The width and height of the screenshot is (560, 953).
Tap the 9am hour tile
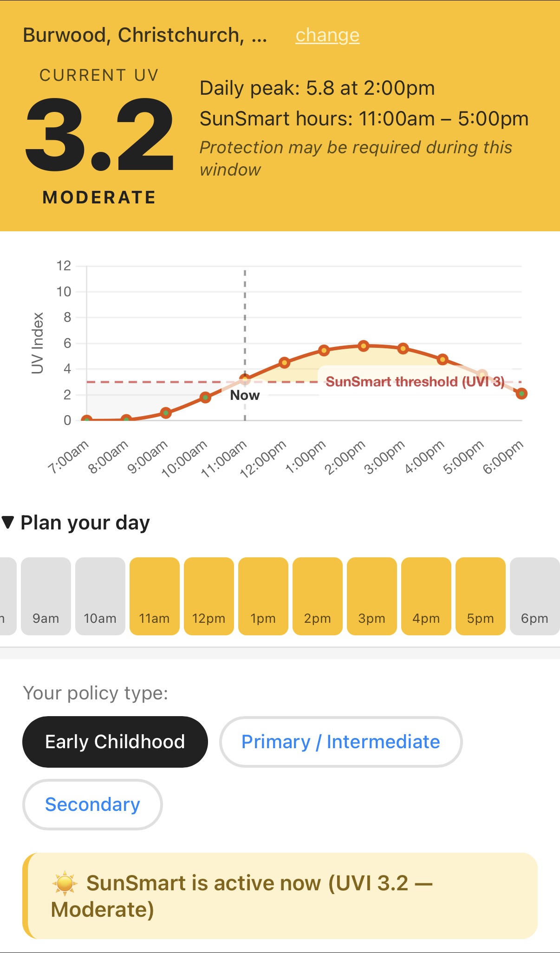(x=46, y=596)
